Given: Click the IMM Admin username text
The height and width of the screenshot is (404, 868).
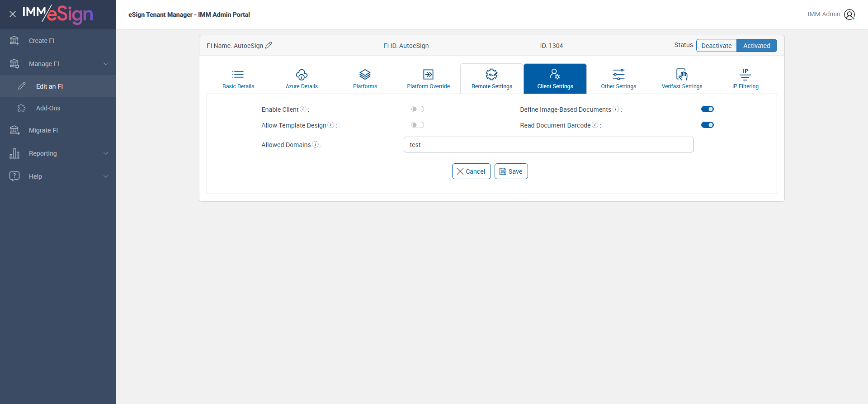Looking at the screenshot, I should pyautogui.click(x=824, y=14).
